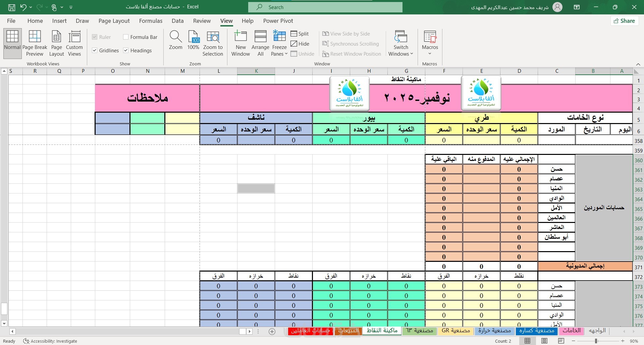Reset Window Position

coord(352,54)
